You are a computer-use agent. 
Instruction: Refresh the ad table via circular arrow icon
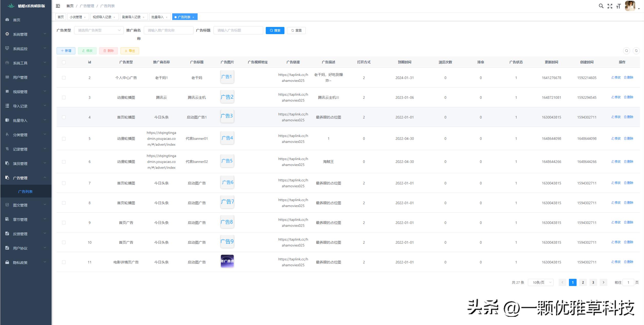pyautogui.click(x=636, y=51)
